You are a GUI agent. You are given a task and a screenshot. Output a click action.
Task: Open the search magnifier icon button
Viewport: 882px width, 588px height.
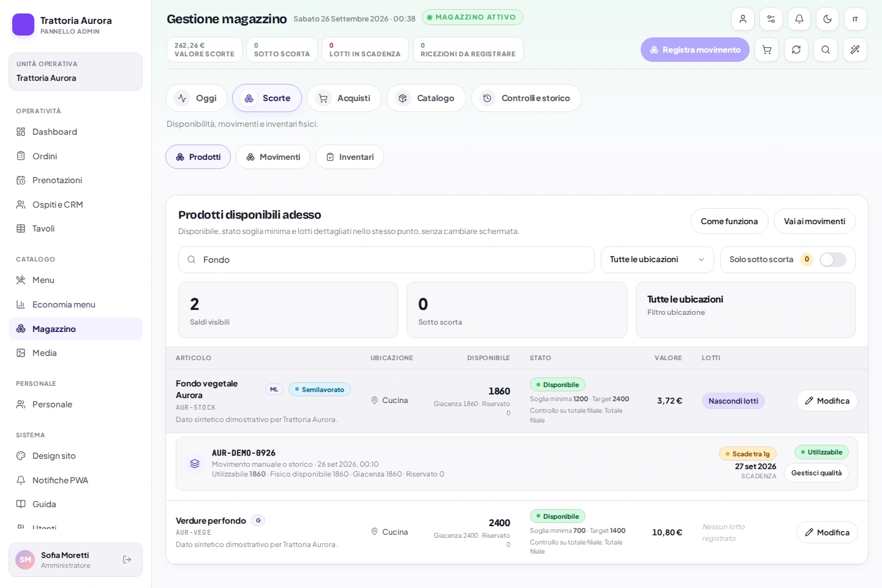pyautogui.click(x=826, y=50)
